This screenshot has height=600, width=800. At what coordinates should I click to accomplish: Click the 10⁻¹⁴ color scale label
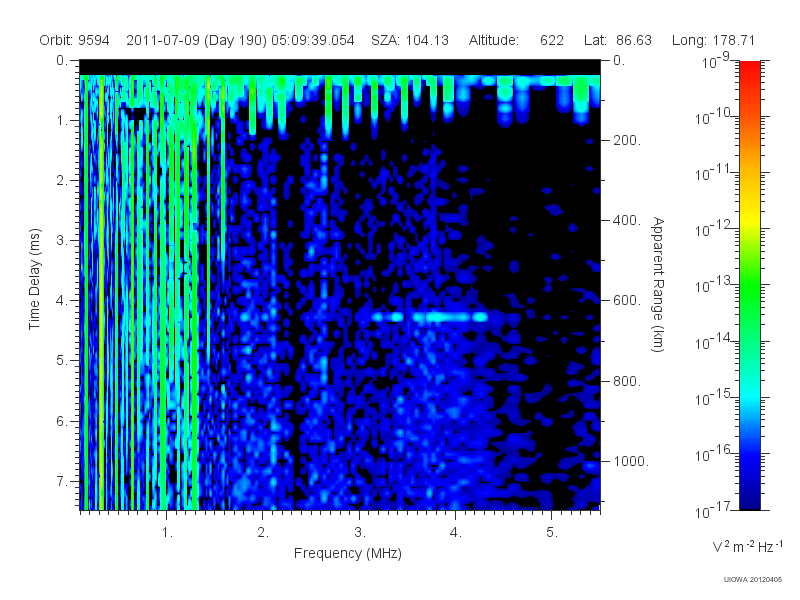714,341
